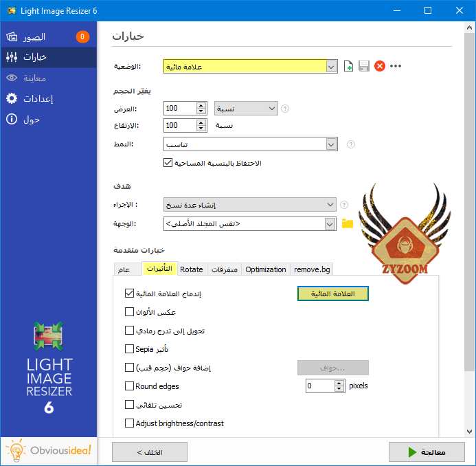Toggle الاحتفاظ بالبنسبة المساحية checkbox

point(168,163)
